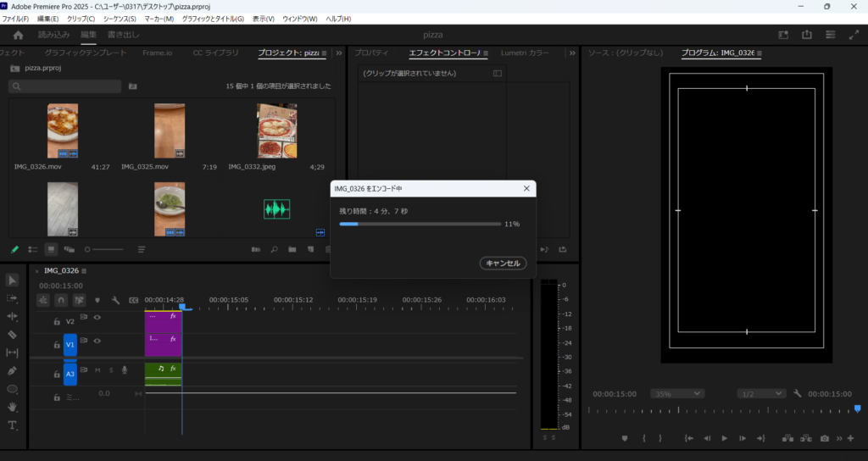Screen dimensions: 868x461
Task: Toggle V2 track output eye icon
Action: click(97, 318)
